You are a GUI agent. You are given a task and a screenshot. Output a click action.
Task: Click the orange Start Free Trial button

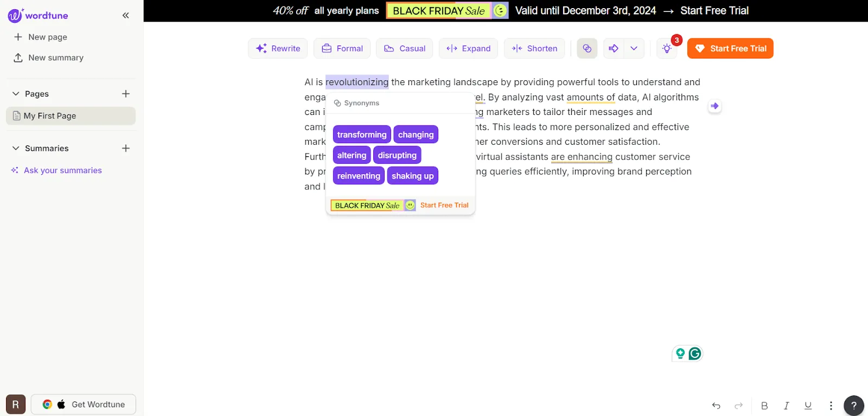pos(730,48)
